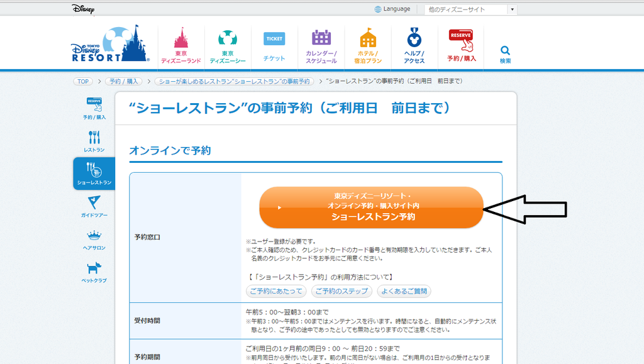Screen dimensions: 644x364
Task: Open sidebar 予約/購入 reserve icon
Action: click(x=94, y=104)
